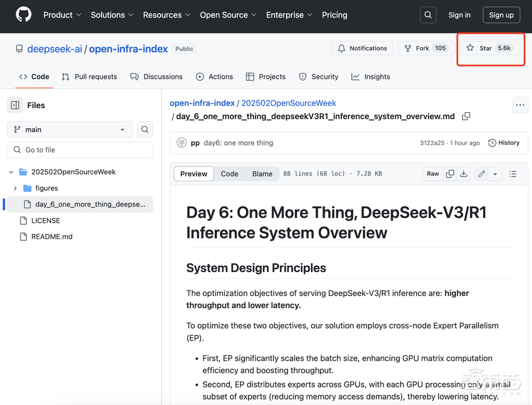Viewport: 532px width, 405px height.
Task: Open the three-dot more options menu
Action: (520, 105)
